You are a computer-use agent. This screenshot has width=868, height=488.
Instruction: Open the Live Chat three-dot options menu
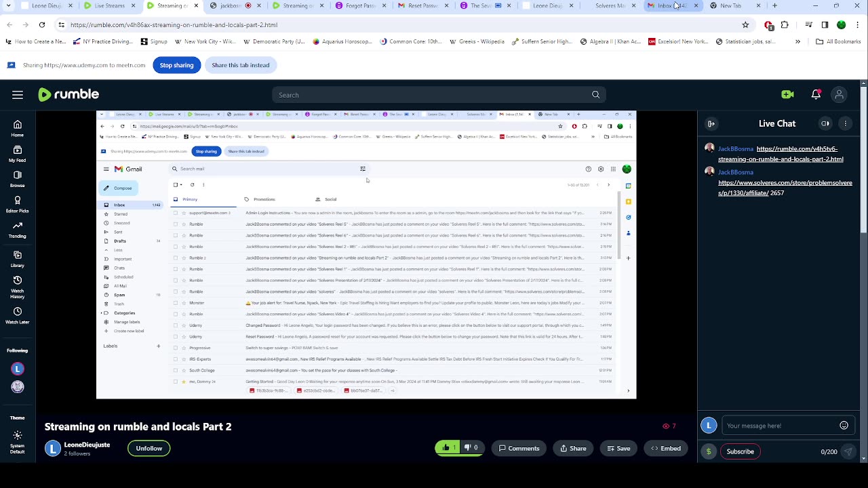[846, 123]
